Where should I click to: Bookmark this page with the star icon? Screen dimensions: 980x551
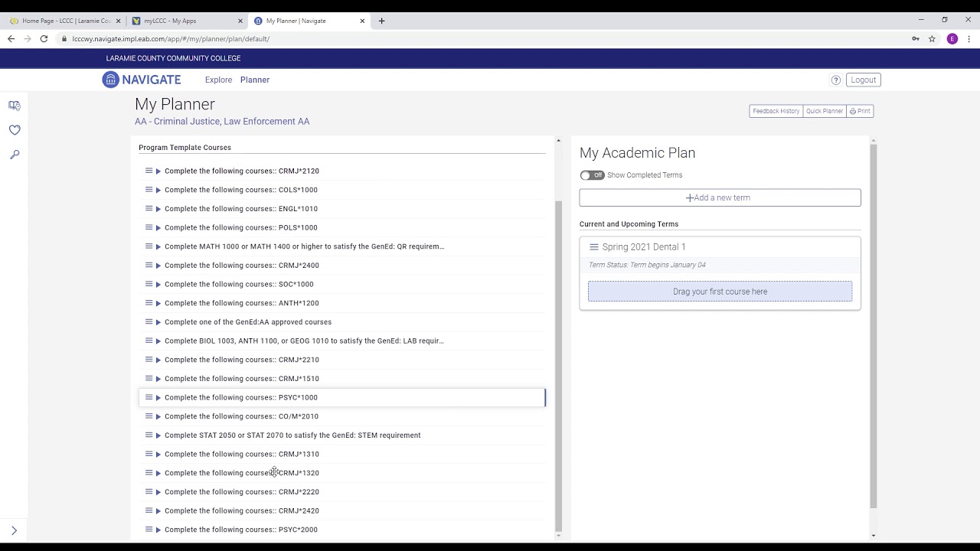click(x=932, y=39)
